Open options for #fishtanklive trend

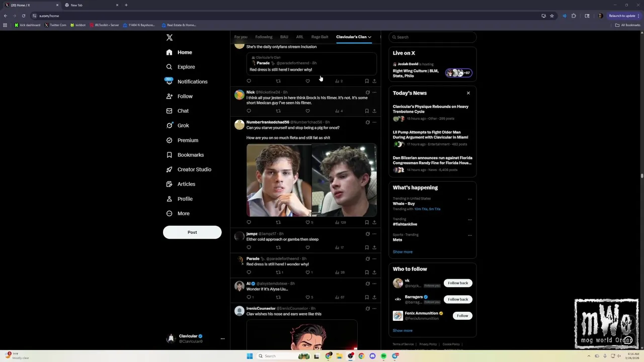(470, 220)
